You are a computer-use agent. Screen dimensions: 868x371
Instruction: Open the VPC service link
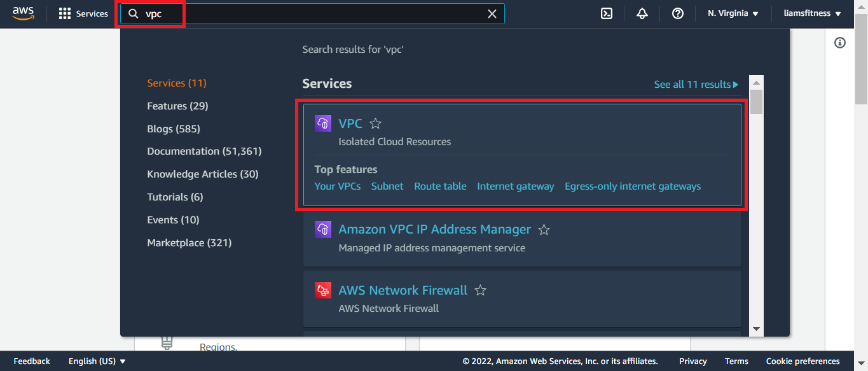350,123
